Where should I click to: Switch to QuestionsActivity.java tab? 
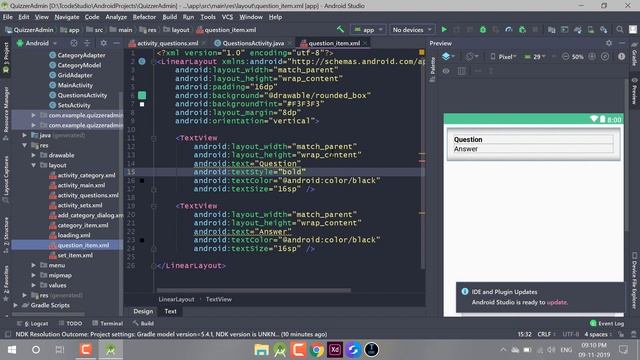pyautogui.click(x=253, y=43)
